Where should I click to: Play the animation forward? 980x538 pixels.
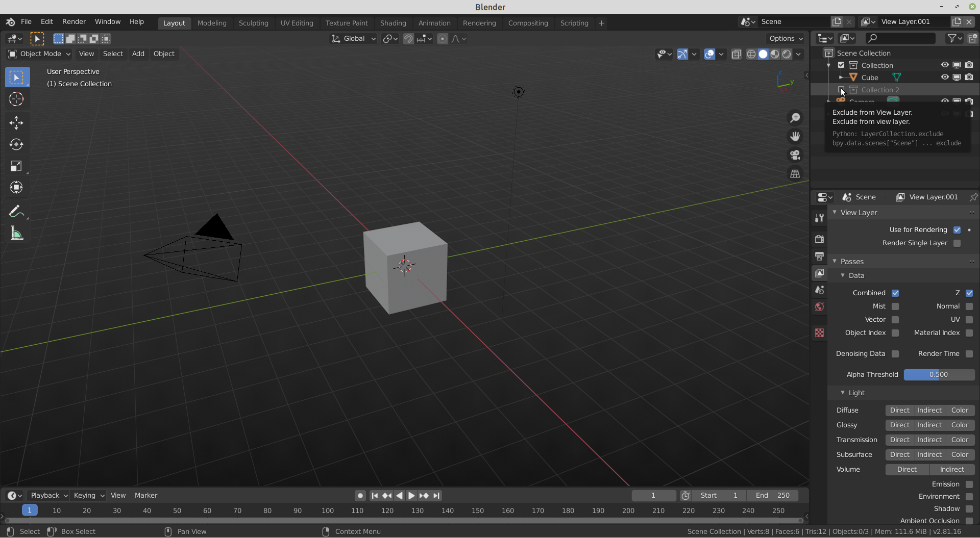click(411, 496)
